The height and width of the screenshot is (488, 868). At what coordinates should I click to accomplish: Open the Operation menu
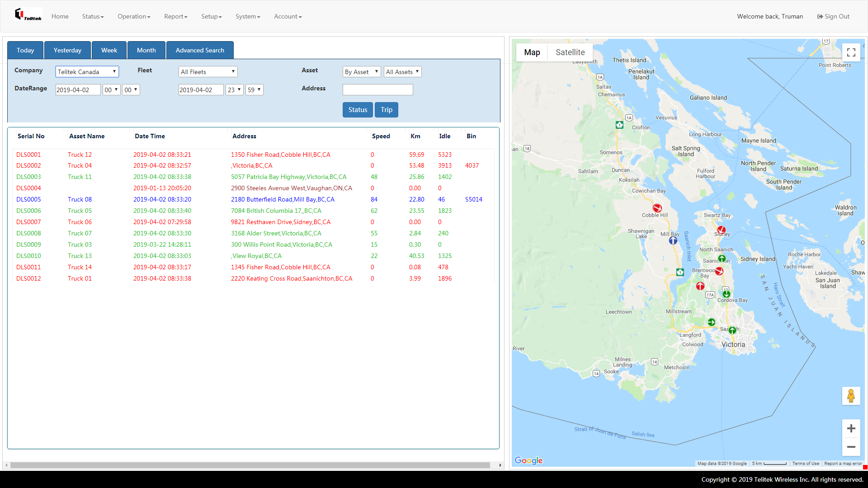click(x=134, y=16)
